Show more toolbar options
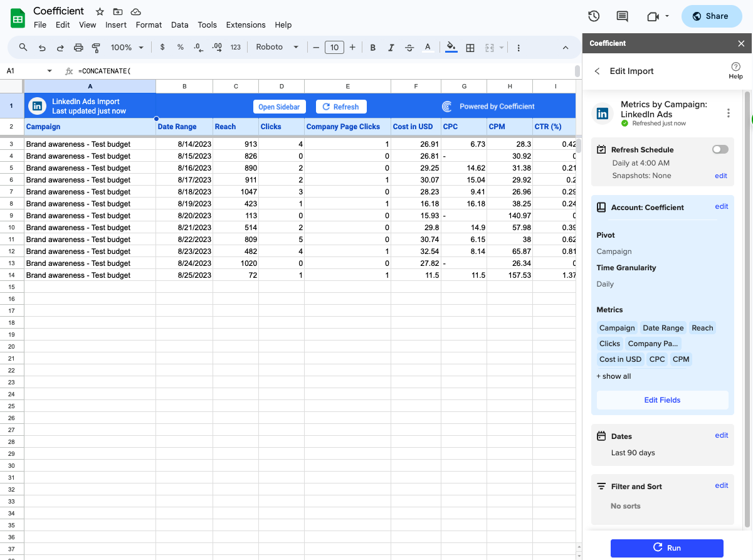The width and height of the screenshot is (753, 560). [519, 47]
